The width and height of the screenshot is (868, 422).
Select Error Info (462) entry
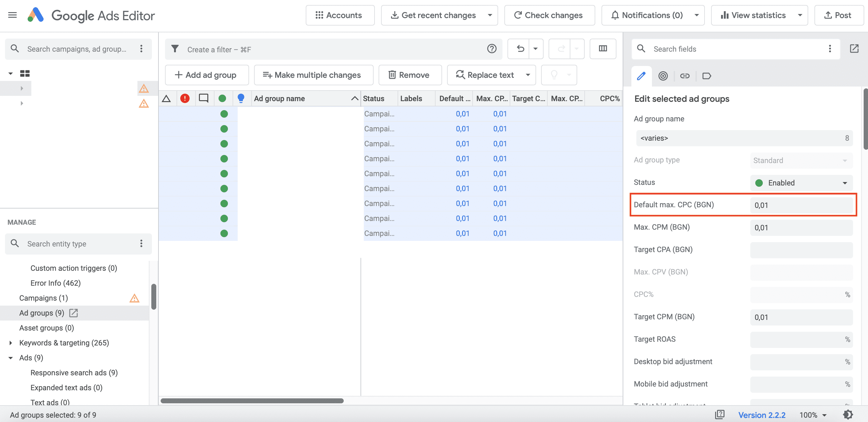click(56, 283)
